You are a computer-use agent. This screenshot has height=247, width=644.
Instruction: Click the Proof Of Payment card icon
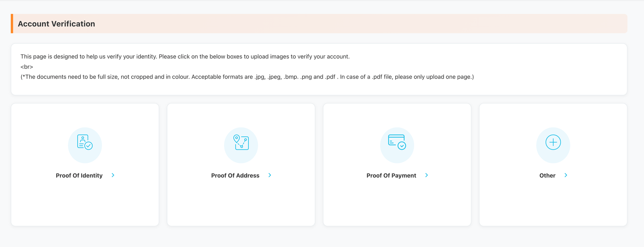coord(397,142)
